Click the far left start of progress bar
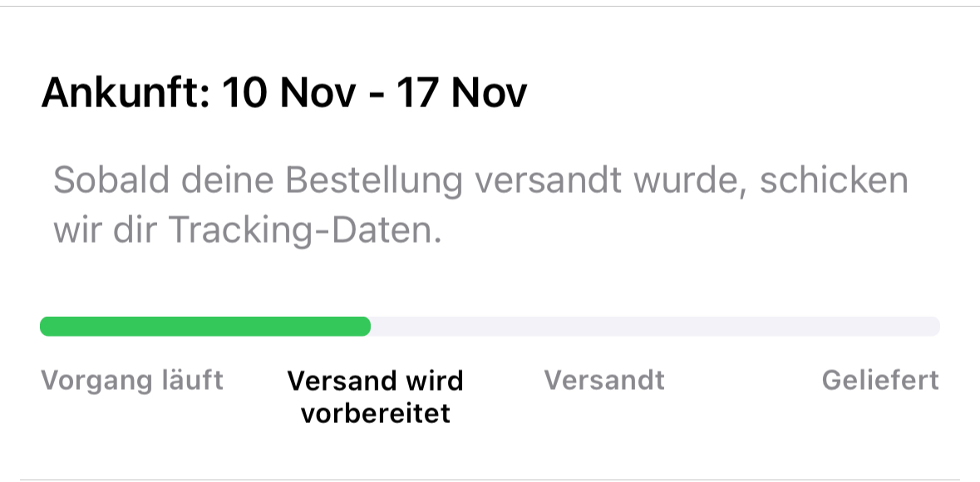The height and width of the screenshot is (482, 980). click(x=47, y=327)
